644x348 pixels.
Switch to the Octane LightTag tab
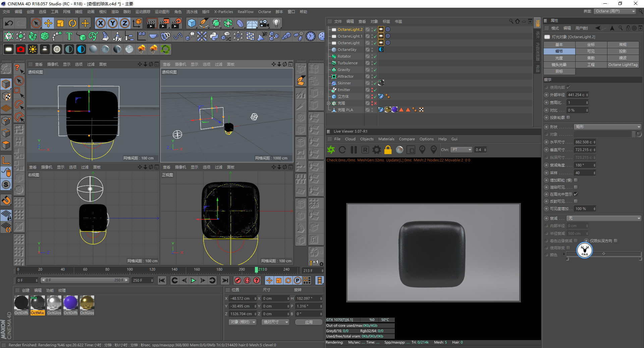point(623,65)
